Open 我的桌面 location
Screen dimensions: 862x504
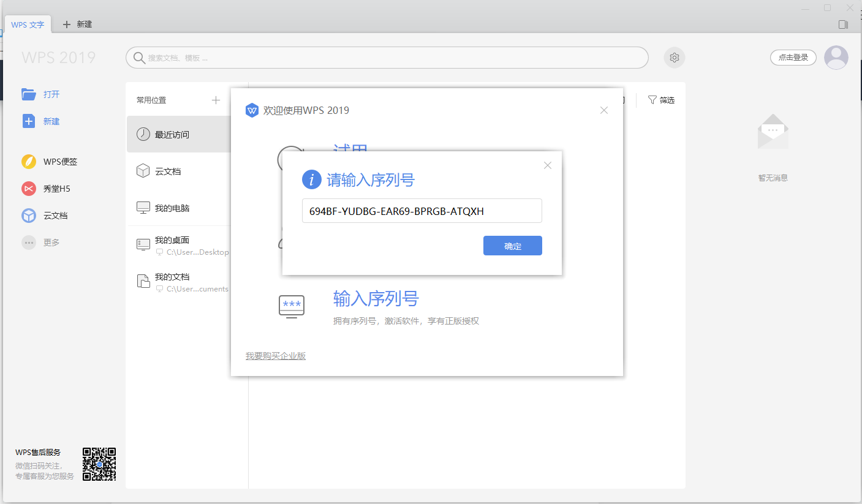pos(179,246)
